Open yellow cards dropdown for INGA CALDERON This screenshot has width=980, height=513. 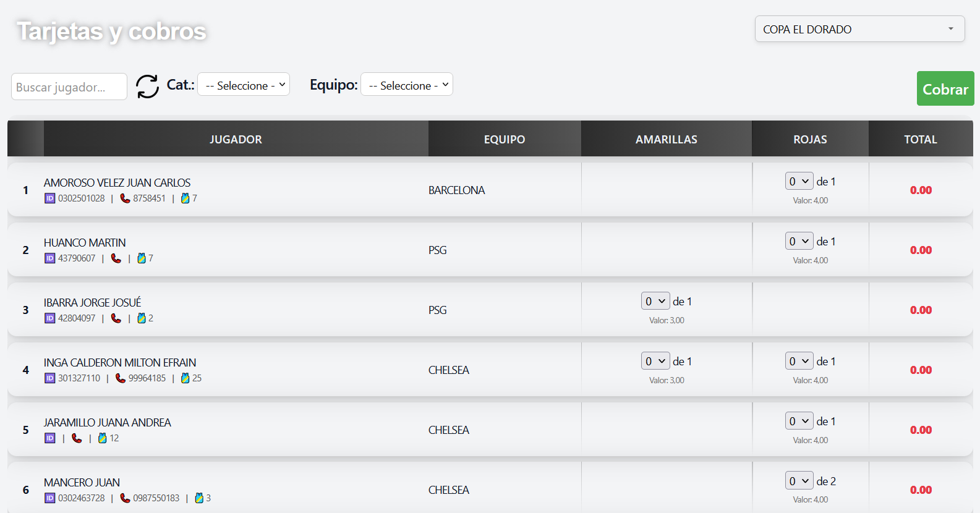tap(655, 361)
